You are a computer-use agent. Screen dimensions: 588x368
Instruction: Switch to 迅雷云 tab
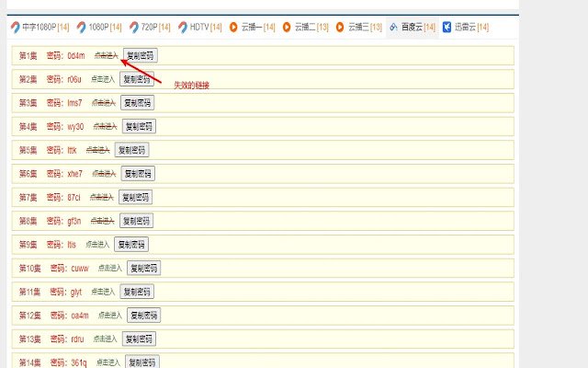tap(466, 27)
